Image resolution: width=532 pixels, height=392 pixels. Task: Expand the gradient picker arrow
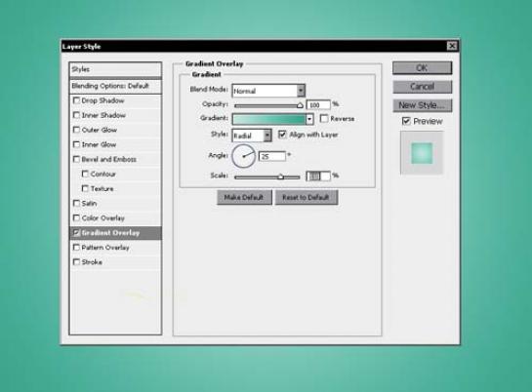click(x=309, y=119)
